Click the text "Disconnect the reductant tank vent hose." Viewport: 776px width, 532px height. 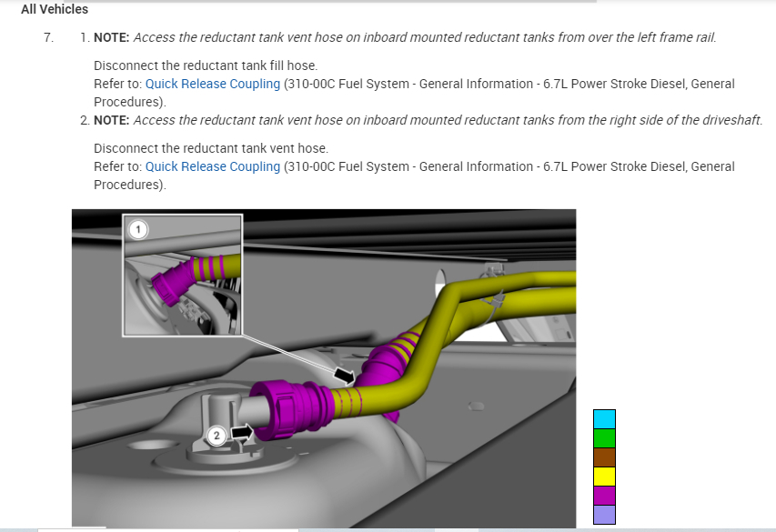pos(211,148)
